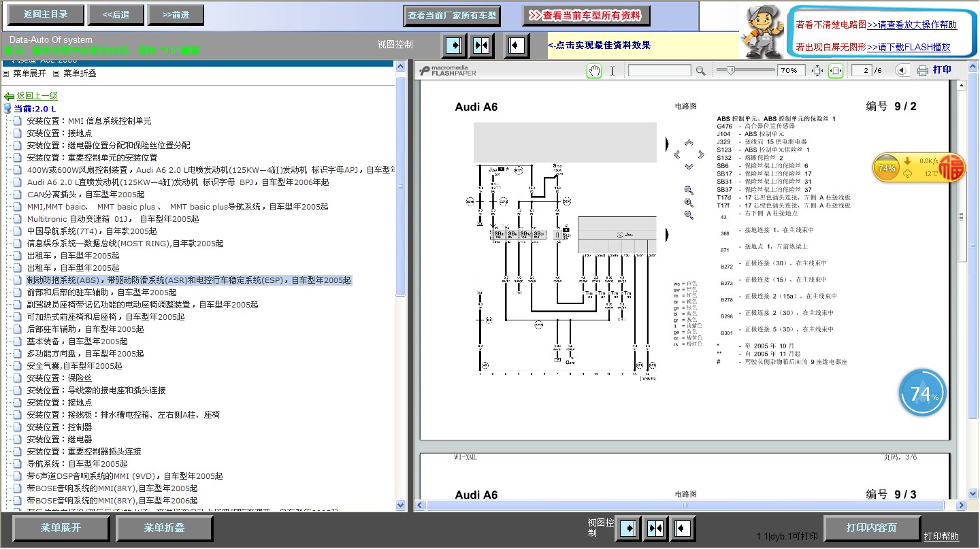Click the magnifier search icon in FlashPaper toolbar
The height and width of the screenshot is (549, 980).
[x=700, y=70]
